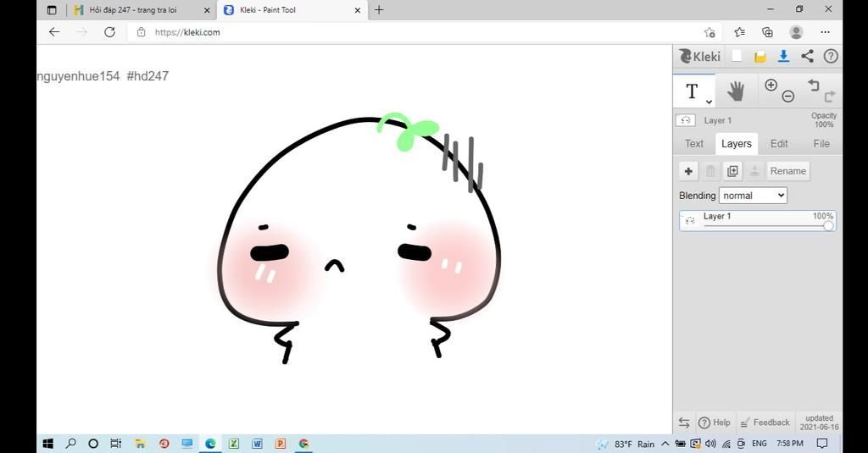
Task: Create a new image with white page icon
Action: point(737,56)
